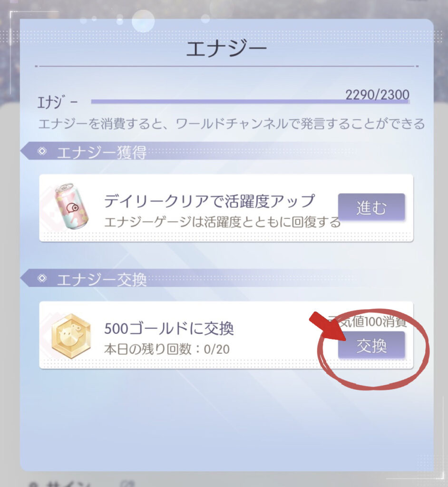Click the デイリークリアで活躍度アップ heading
The height and width of the screenshot is (487, 448).
click(209, 201)
